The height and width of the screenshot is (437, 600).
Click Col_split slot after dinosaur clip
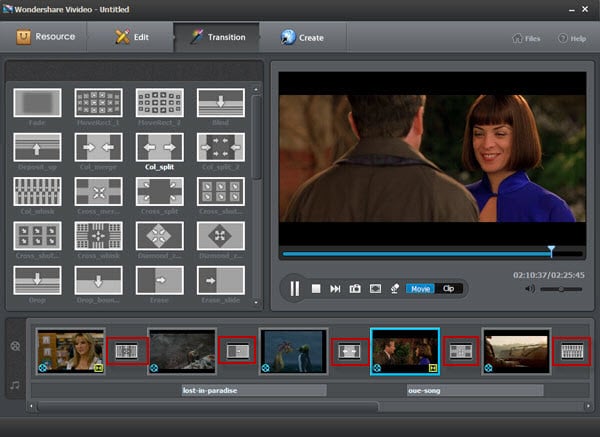(349, 351)
